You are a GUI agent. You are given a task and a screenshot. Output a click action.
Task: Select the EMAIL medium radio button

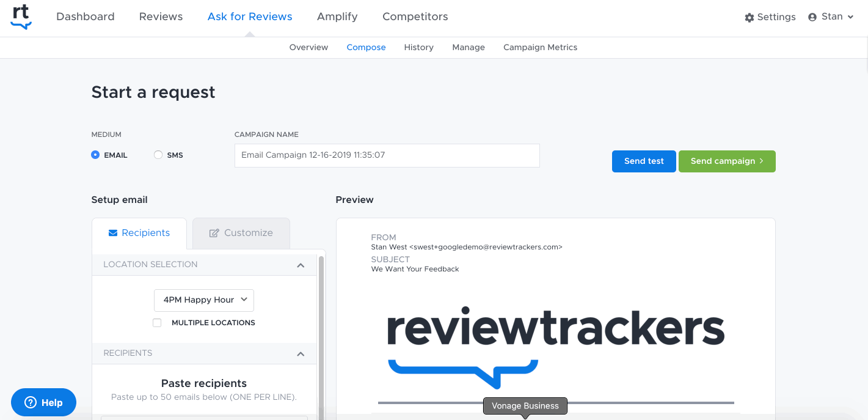point(95,155)
